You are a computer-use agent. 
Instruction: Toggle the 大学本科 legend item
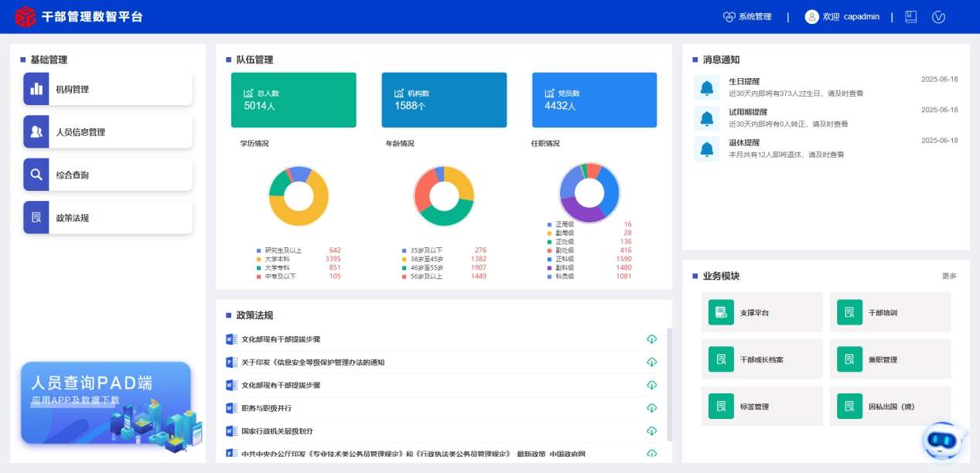280,259
